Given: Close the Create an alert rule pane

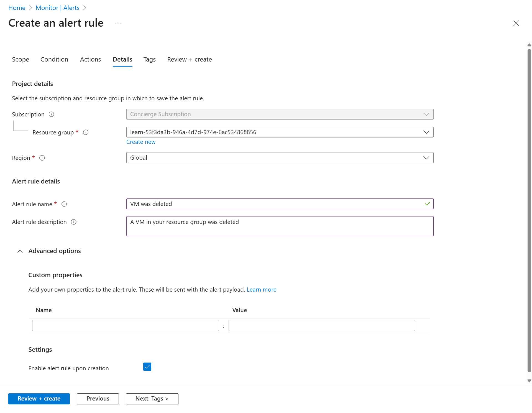Looking at the screenshot, I should [516, 23].
